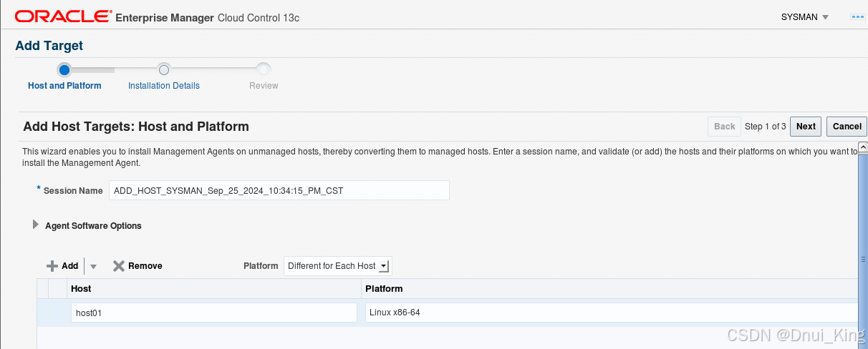Click the Platform column header
The image size is (868, 349).
pos(384,289)
